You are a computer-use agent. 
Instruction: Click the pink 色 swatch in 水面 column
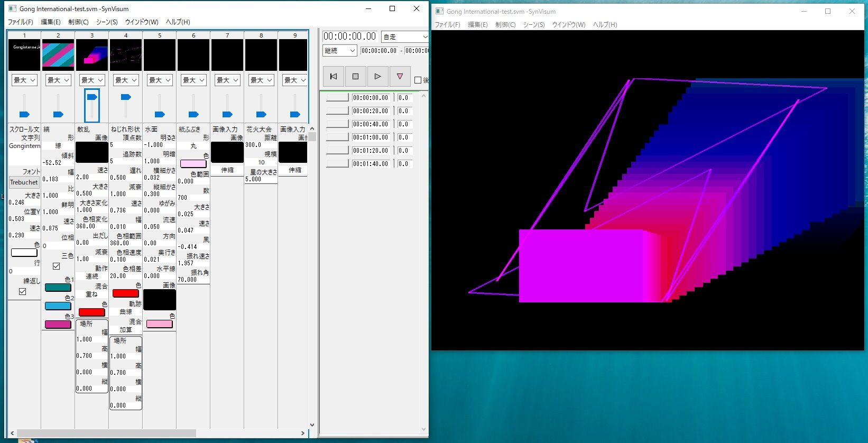click(x=160, y=324)
